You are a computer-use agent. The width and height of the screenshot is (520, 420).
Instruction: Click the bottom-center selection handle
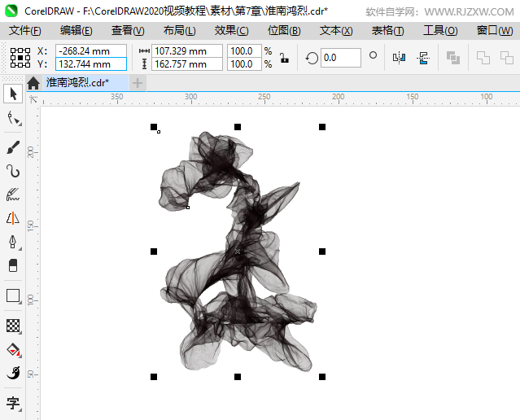(x=238, y=377)
